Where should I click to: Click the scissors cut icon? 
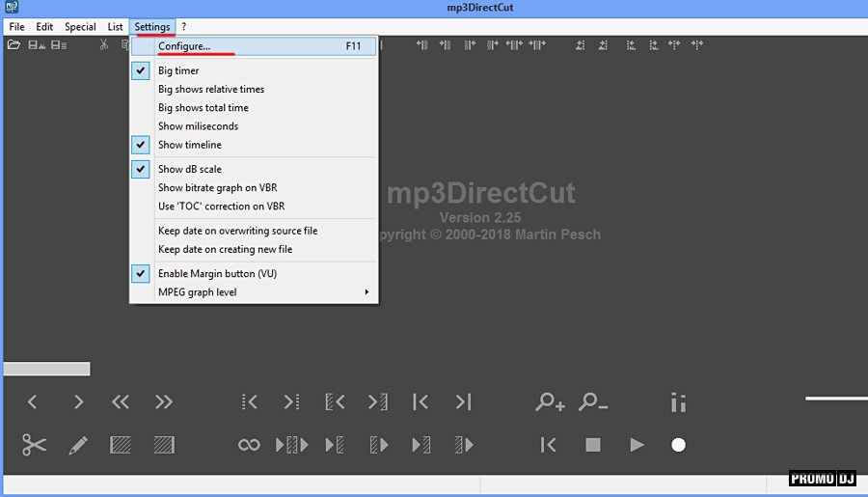click(35, 445)
